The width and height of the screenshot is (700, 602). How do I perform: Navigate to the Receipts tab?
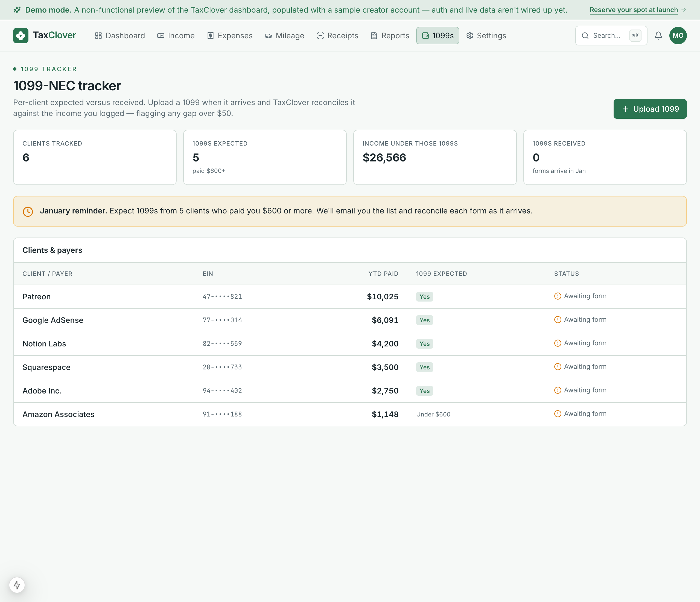(x=337, y=36)
